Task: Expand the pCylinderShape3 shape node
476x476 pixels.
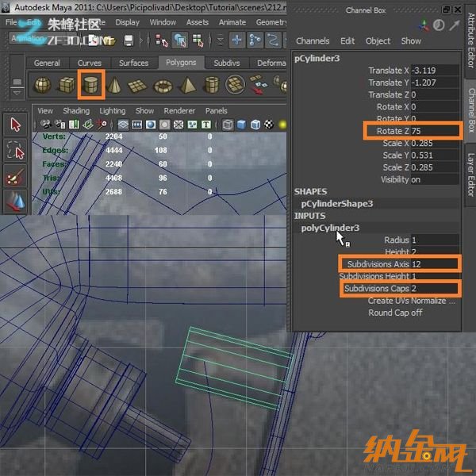Action: [336, 204]
